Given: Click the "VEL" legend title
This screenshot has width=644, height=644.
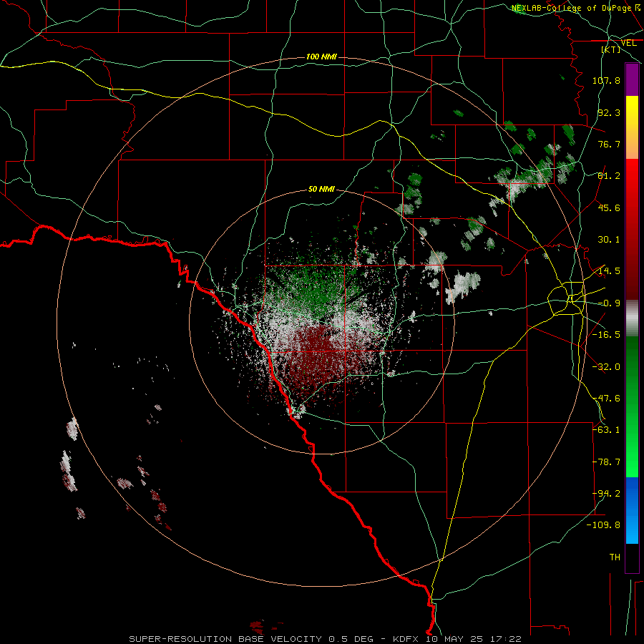Looking at the screenshot, I should [x=628, y=43].
